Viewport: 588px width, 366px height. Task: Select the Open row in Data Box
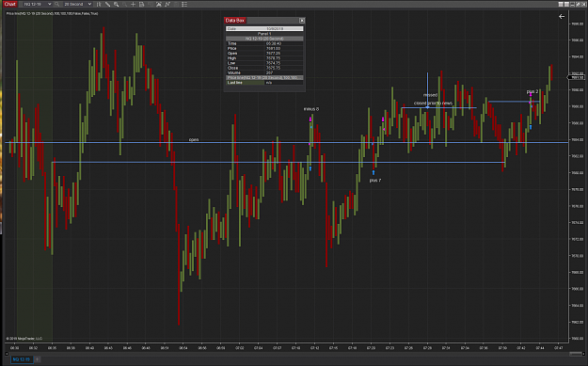[x=264, y=54]
